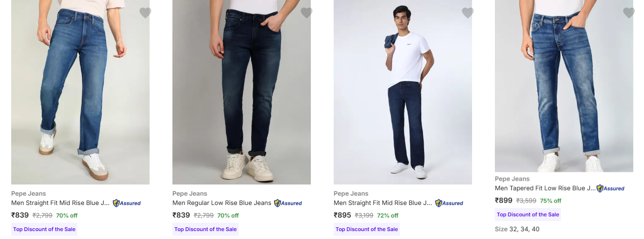Click Assured badge on ₹895 jeans listing
Viewport: 644px width, 239px height.
coord(449,203)
